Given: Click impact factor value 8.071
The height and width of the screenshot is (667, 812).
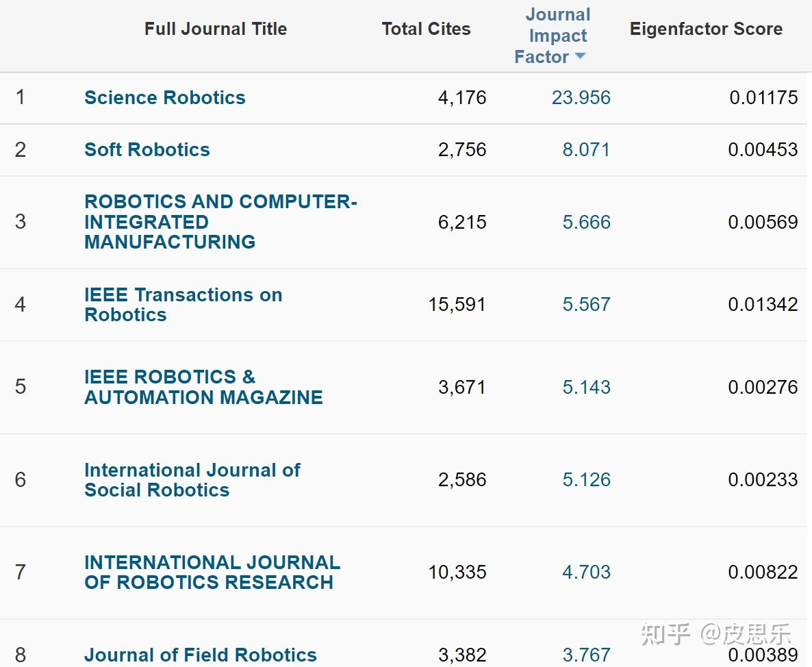Looking at the screenshot, I should click(x=586, y=150).
